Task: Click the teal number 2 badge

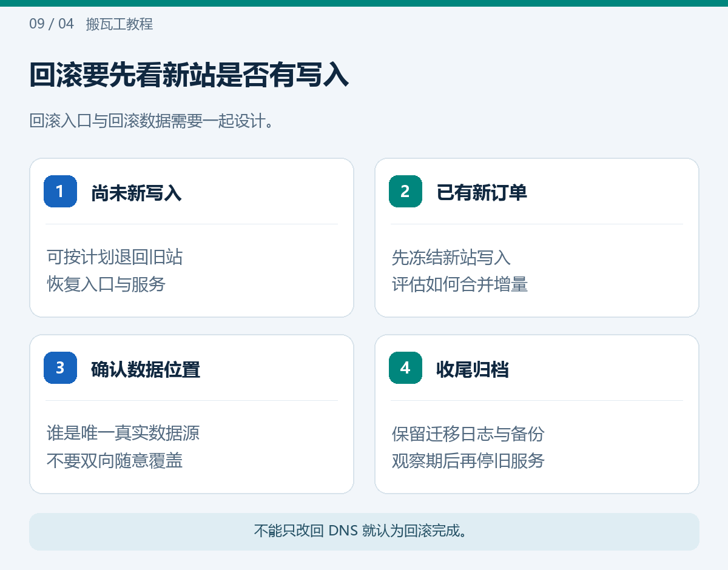Action: tap(405, 191)
